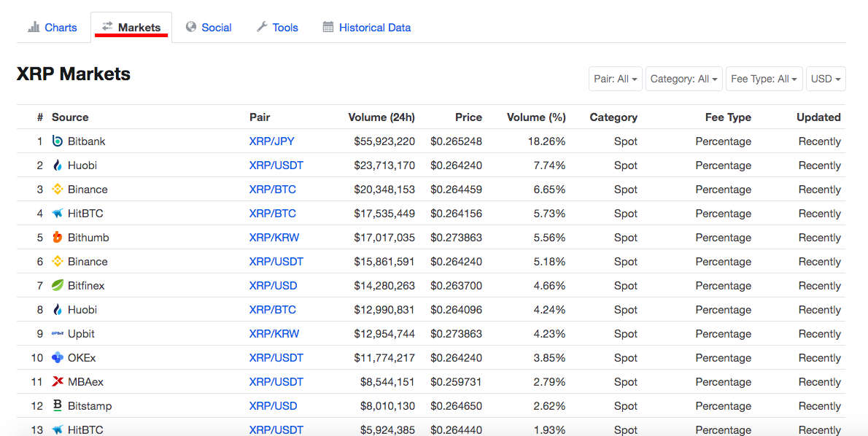Open the Pair: All filter dropdown
Viewport: 868px width, 436px height.
(x=616, y=79)
